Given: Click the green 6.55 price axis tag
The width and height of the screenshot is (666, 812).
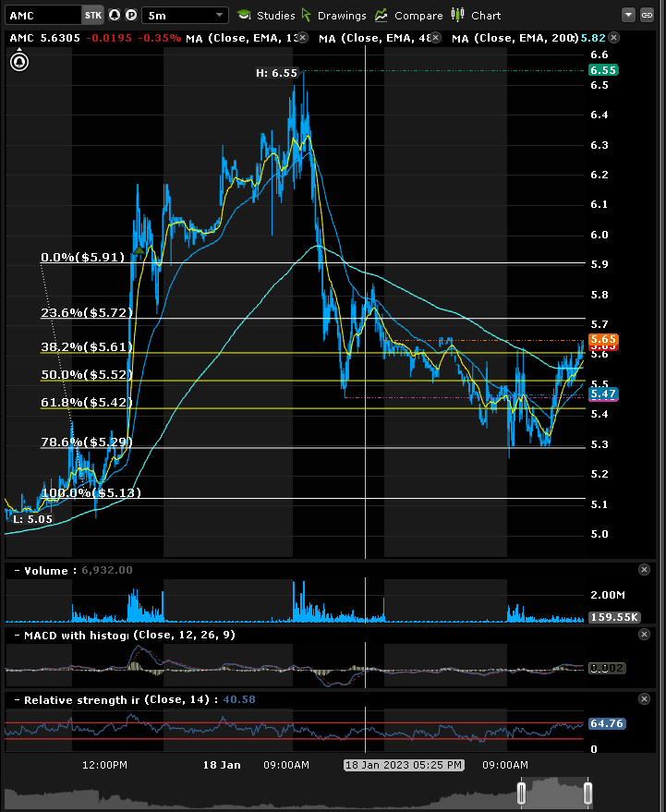Looking at the screenshot, I should tap(603, 70).
